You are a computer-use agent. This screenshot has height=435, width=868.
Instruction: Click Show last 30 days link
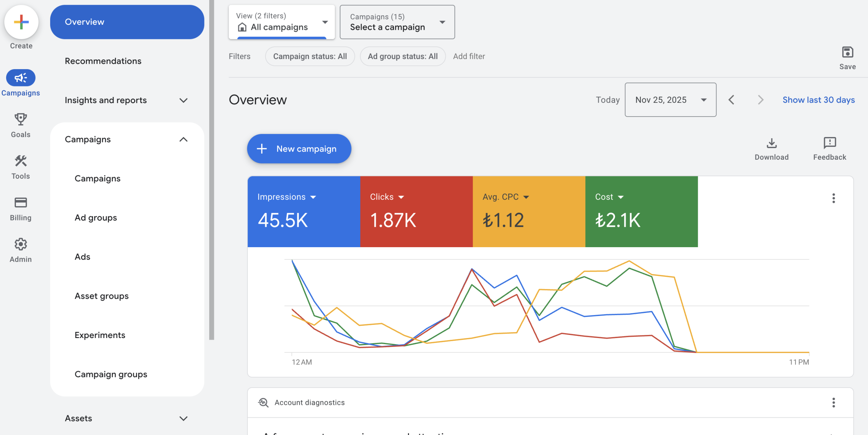click(x=818, y=100)
